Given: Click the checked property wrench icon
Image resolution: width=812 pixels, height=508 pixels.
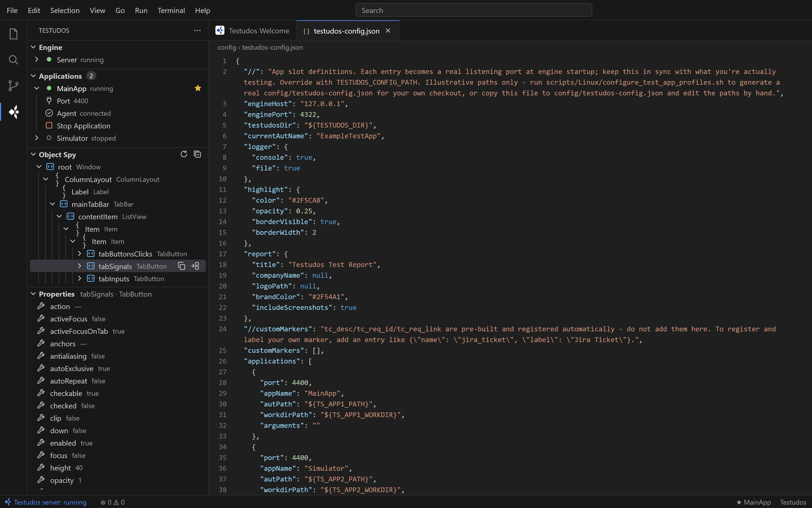Looking at the screenshot, I should pos(41,406).
